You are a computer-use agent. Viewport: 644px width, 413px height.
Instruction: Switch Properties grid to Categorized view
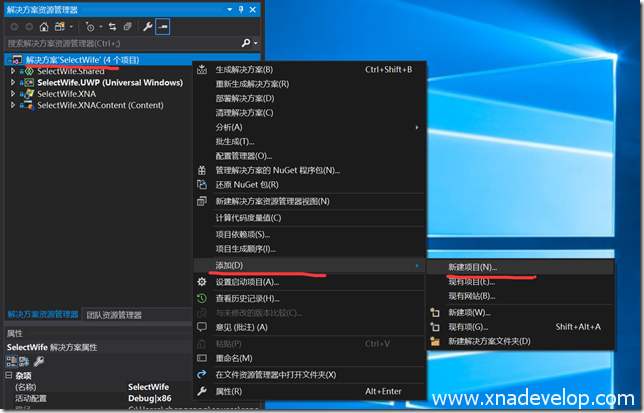[x=12, y=360]
